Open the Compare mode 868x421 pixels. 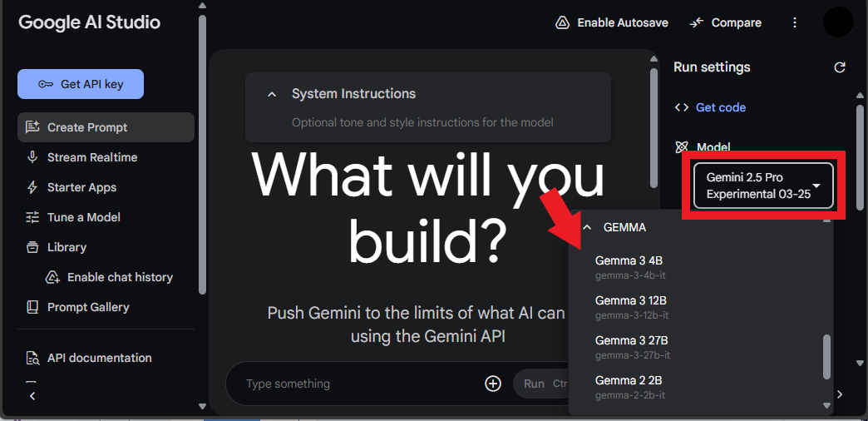(x=726, y=22)
